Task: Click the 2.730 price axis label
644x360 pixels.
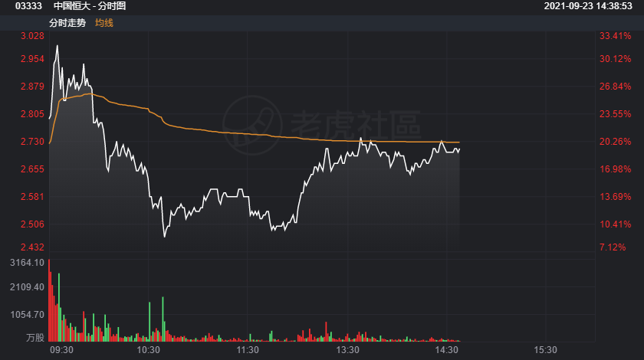Action: pyautogui.click(x=32, y=142)
